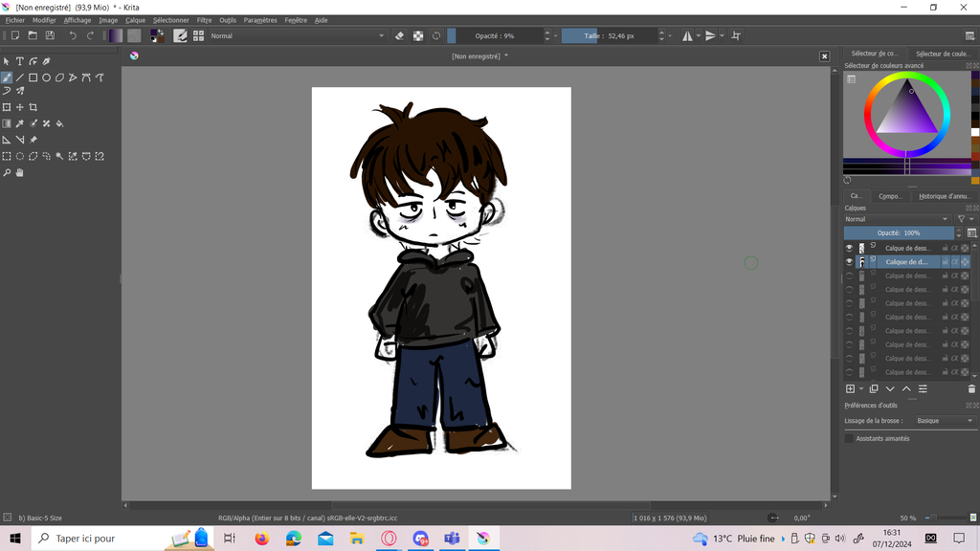Viewport: 980px width, 551px height.
Task: Switch to the Historique d'annulation tab
Action: 944,196
